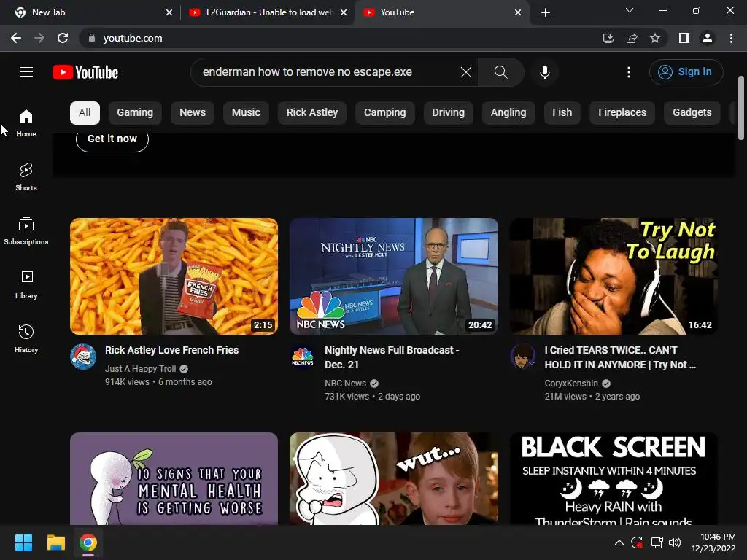Select the Fireplaces filter chip
Screen dimensions: 747x560
click(x=622, y=113)
